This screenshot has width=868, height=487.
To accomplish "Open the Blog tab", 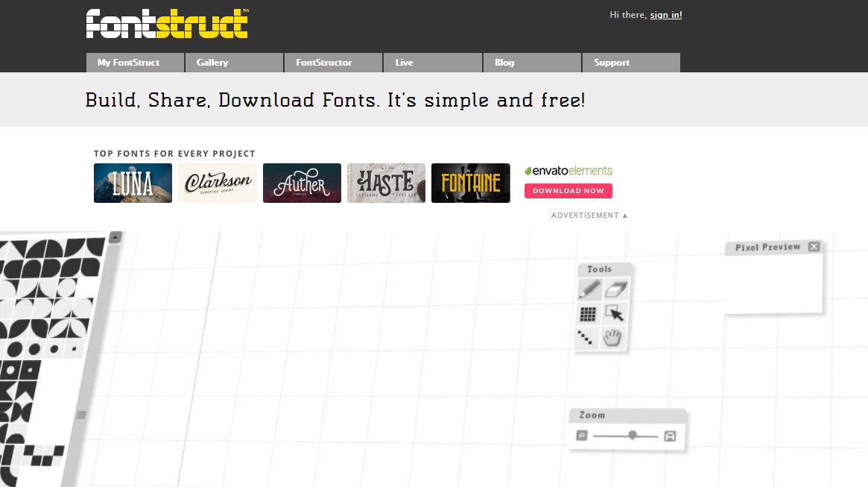I will (x=532, y=63).
